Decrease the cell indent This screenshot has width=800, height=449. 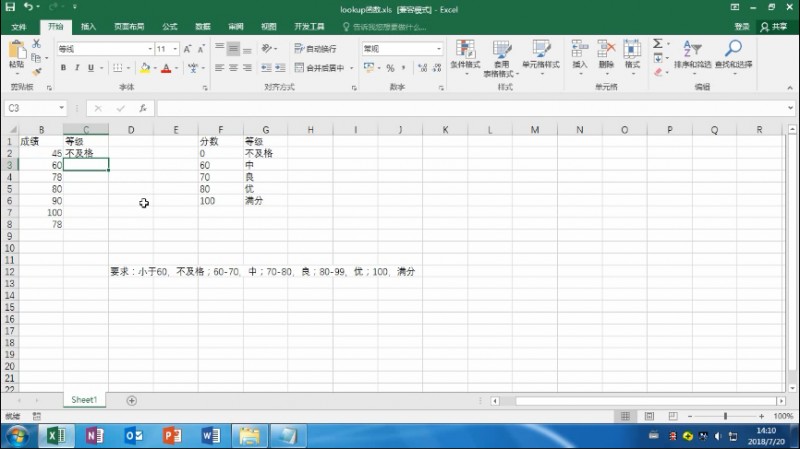coord(266,68)
